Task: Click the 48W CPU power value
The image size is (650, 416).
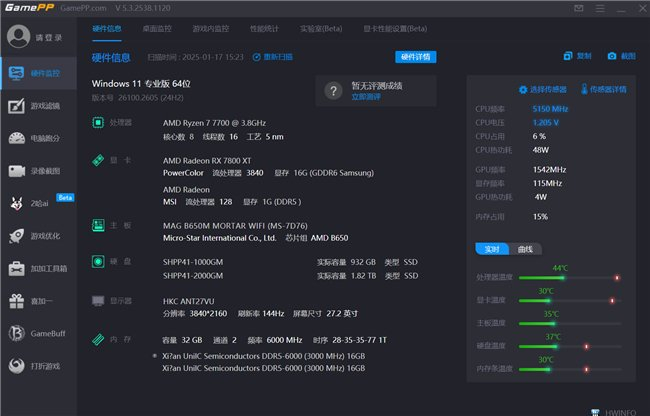Action: pyautogui.click(x=541, y=150)
